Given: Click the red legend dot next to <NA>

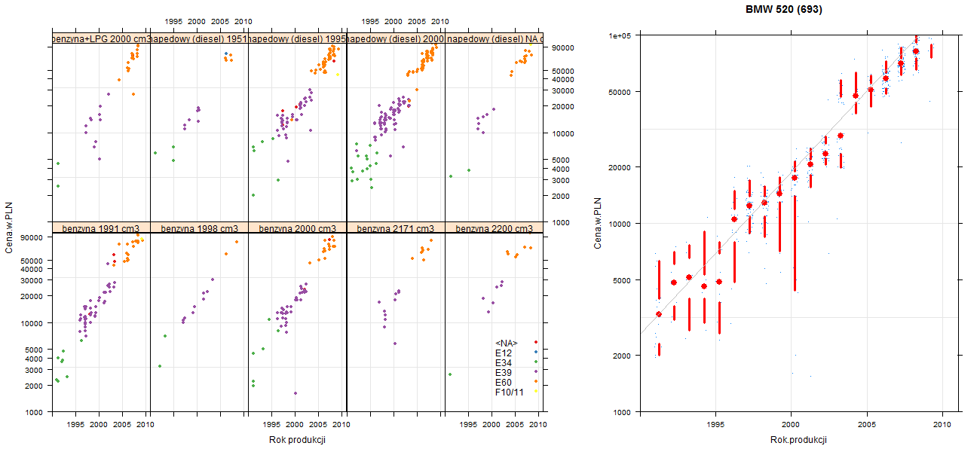Looking at the screenshot, I should tap(534, 343).
